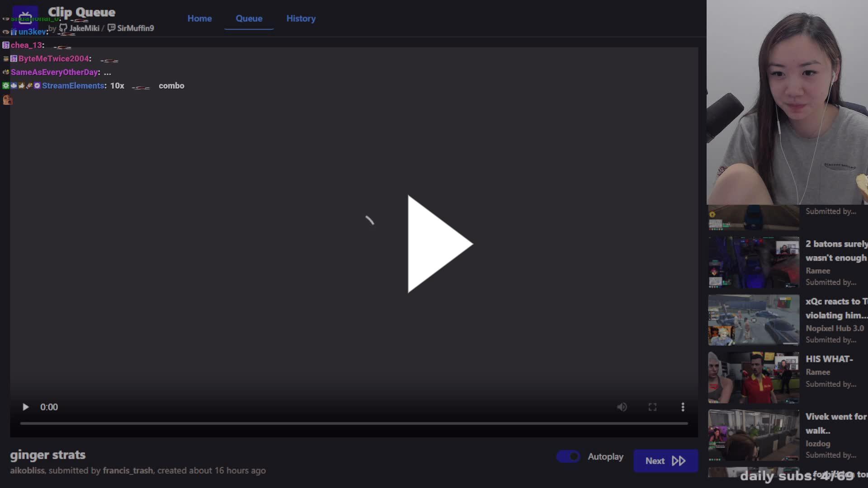
Task: Switch to the Home tab
Action: tap(199, 19)
